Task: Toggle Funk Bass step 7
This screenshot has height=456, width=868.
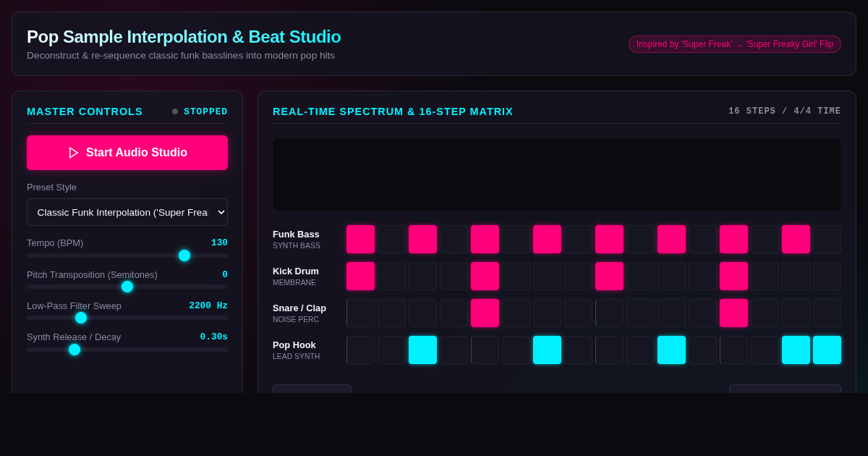Action: (547, 239)
